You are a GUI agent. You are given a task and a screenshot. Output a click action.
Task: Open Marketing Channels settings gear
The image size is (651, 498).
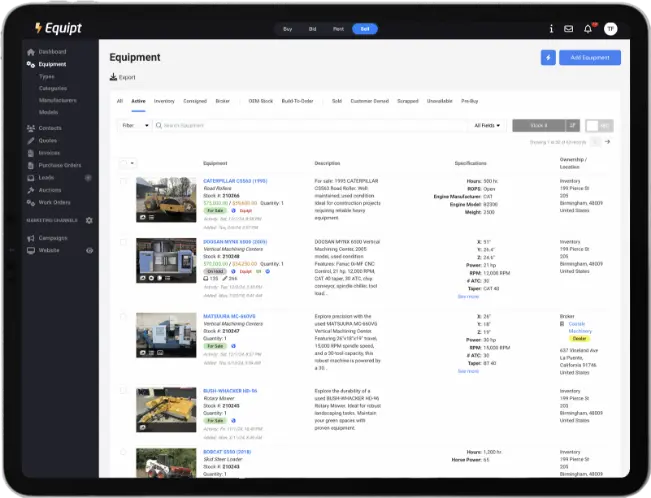(89, 219)
